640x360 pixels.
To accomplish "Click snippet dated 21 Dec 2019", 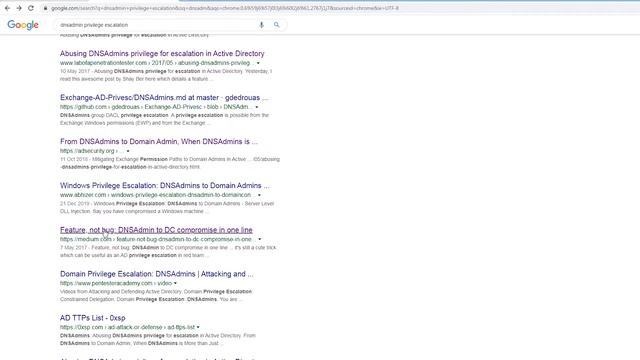I will pos(167,207).
